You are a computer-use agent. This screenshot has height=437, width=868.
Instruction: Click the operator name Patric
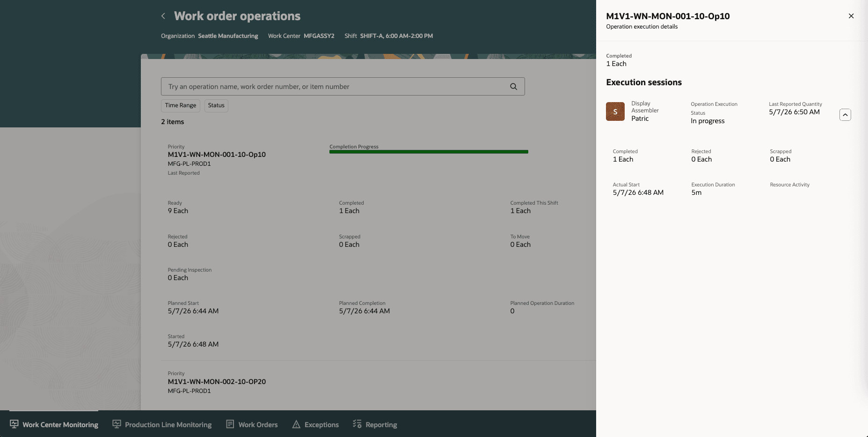tap(640, 119)
